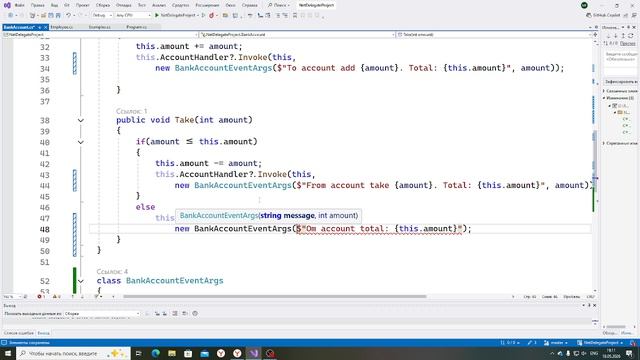Screen dimensions: 640x360
Task: Click the account avatar icon
Action: pyautogui.click(x=584, y=5)
